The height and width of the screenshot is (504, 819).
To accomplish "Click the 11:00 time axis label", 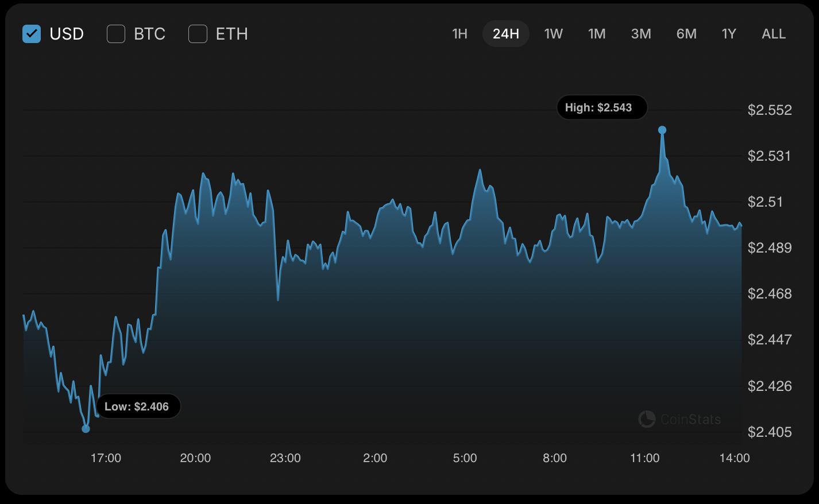I will click(644, 458).
